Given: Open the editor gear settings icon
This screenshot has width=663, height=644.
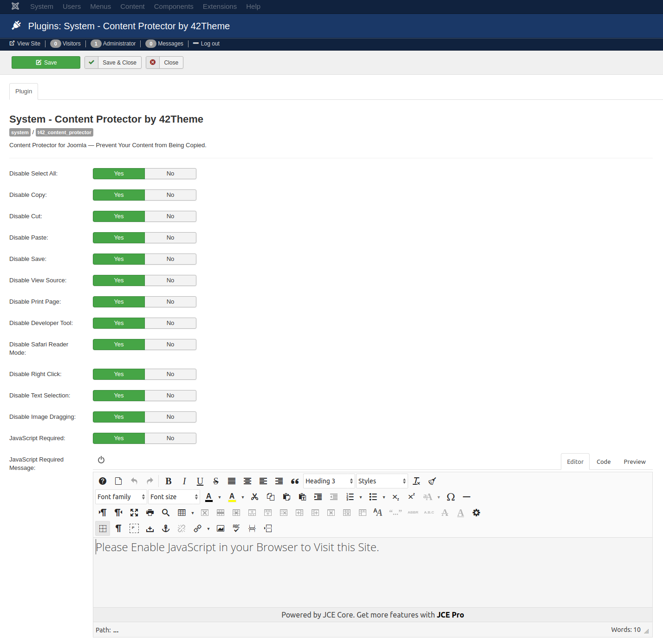Looking at the screenshot, I should click(476, 513).
